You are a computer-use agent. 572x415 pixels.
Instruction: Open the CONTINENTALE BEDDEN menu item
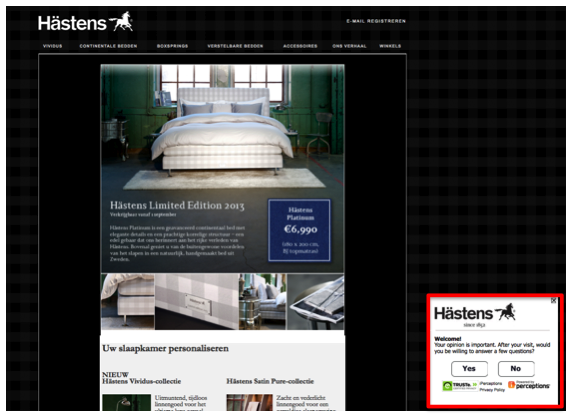[x=108, y=46]
